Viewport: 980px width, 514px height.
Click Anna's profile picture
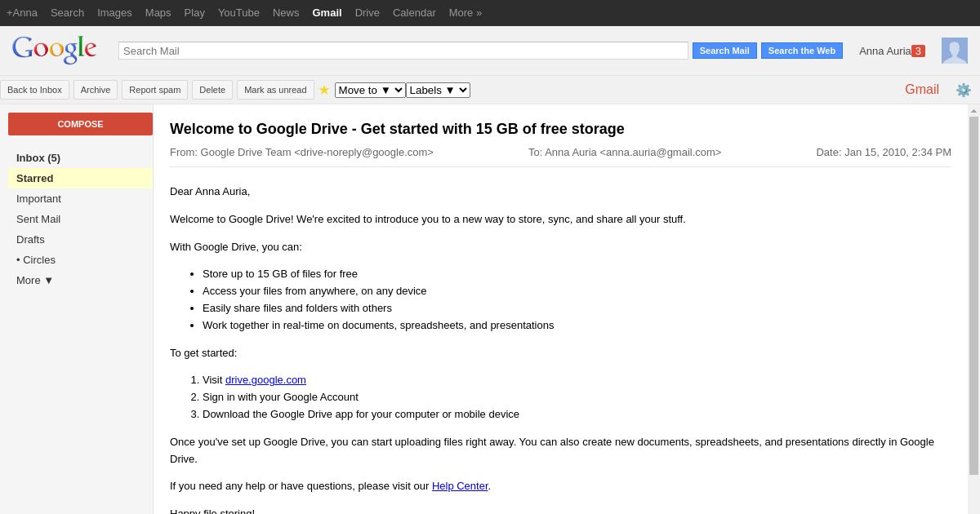[954, 50]
